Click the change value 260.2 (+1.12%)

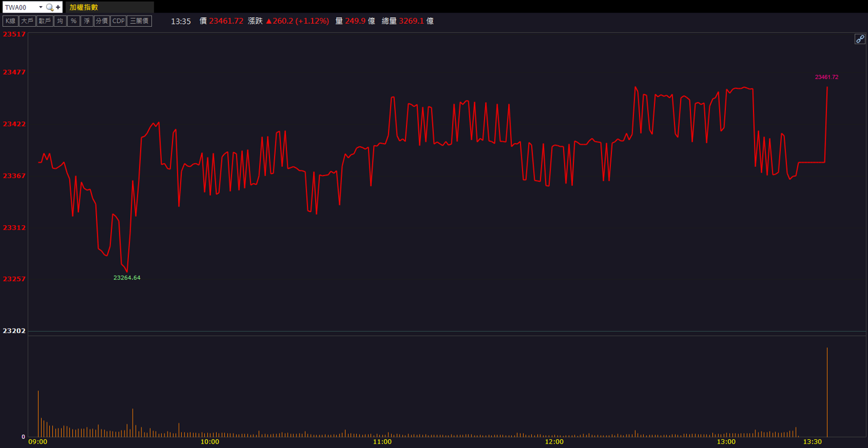click(297, 21)
